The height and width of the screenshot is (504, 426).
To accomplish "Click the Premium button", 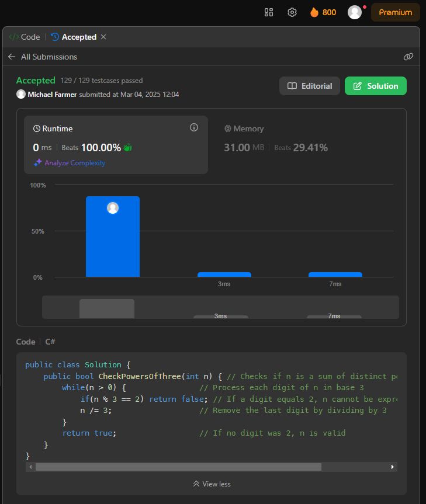I will pyautogui.click(x=396, y=12).
